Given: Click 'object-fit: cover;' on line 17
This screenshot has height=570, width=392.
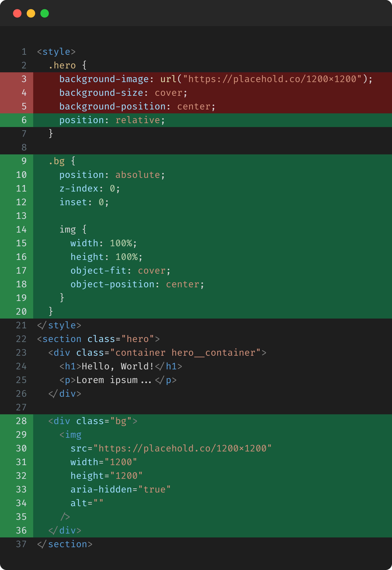Looking at the screenshot, I should [120, 271].
